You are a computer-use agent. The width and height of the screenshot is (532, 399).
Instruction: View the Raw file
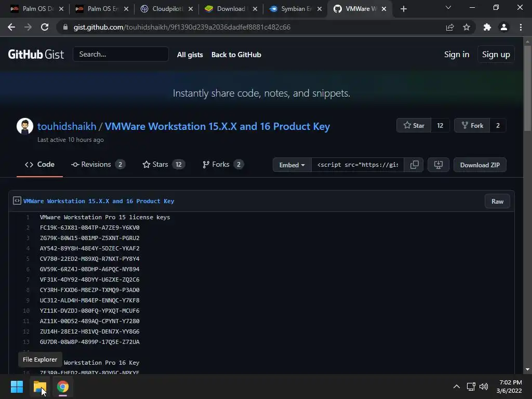tap(497, 202)
